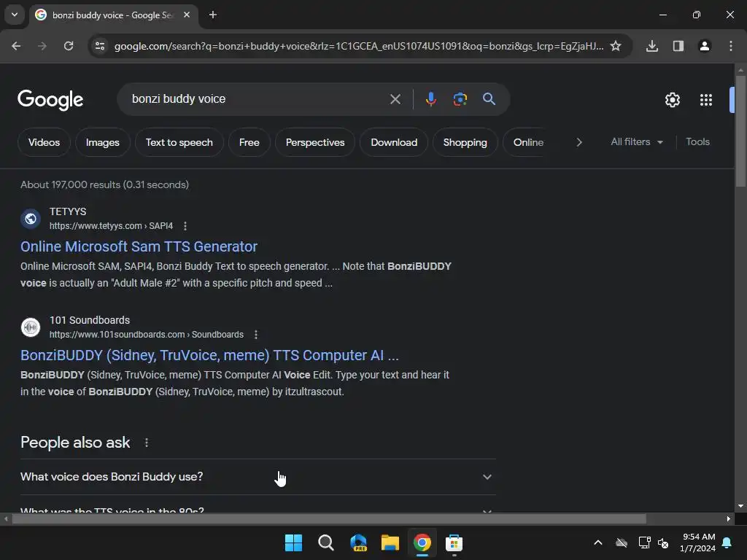Open Google quick settings gear
Image resolution: width=747 pixels, height=560 pixels.
pos(672,100)
